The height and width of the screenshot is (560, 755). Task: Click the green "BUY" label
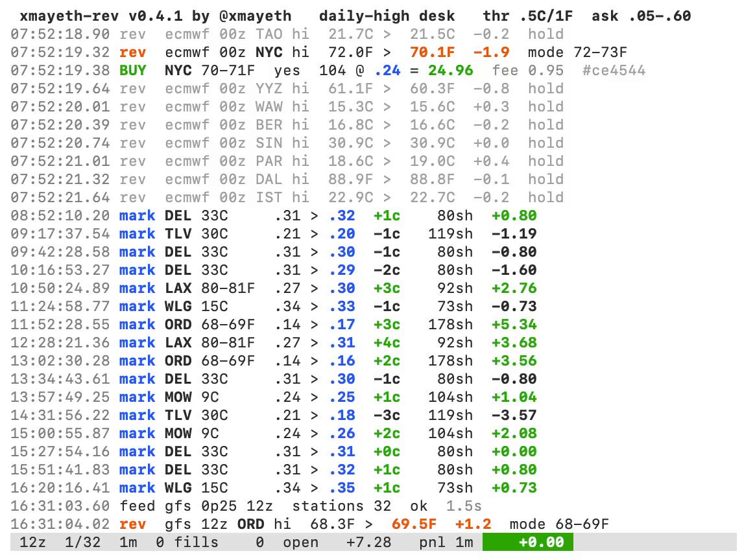[133, 71]
